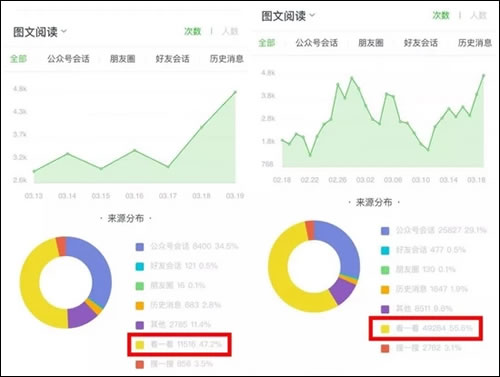Click the 03.16 data point on left chart
Screen dimensions: 500x377
point(135,150)
